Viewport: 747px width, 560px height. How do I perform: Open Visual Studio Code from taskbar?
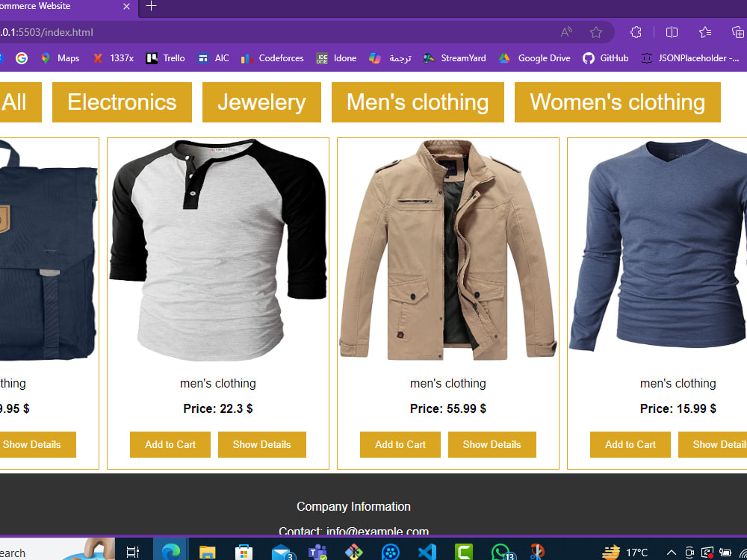427,552
